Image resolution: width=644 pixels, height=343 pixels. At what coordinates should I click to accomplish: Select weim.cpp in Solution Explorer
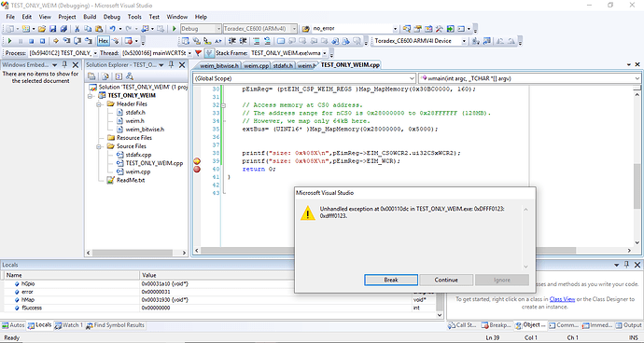[138, 171]
